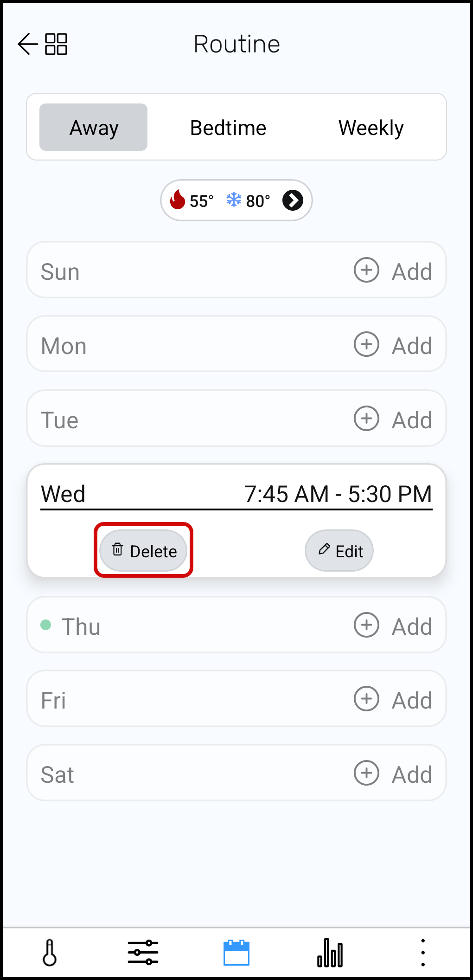
Task: Go back using the arrow icon
Action: pyautogui.click(x=27, y=44)
